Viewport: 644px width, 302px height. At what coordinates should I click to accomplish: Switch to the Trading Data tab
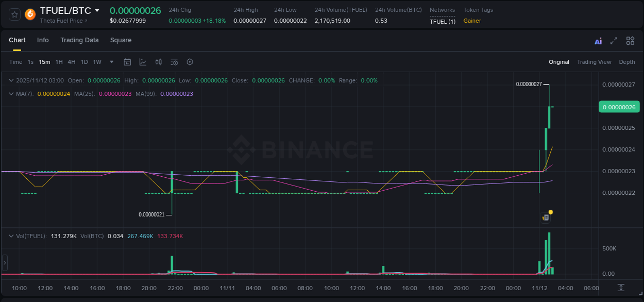pos(79,40)
